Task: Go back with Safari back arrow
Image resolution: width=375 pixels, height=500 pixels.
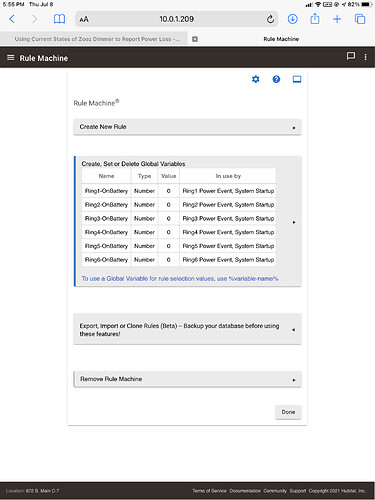Action: click(x=12, y=19)
